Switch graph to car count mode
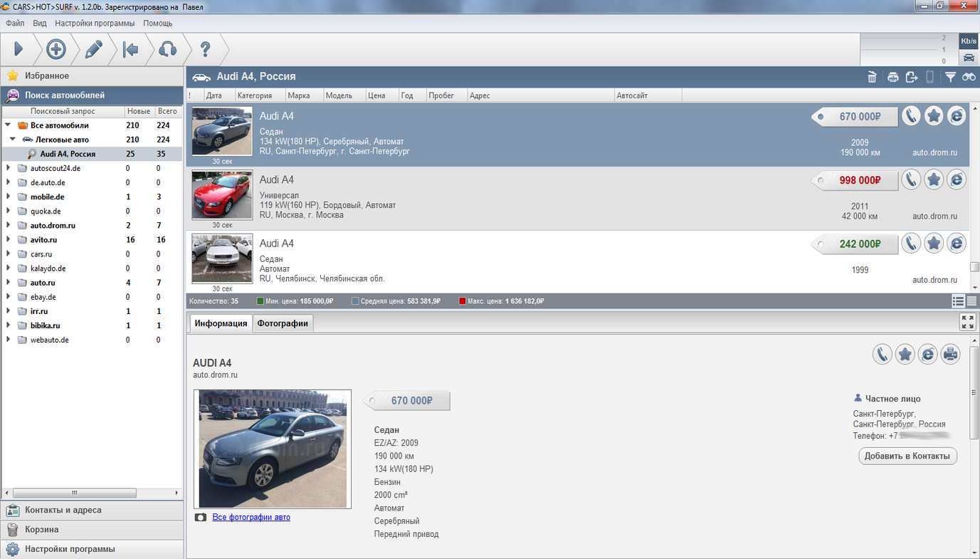Viewport: 980px width, 559px height. [969, 58]
